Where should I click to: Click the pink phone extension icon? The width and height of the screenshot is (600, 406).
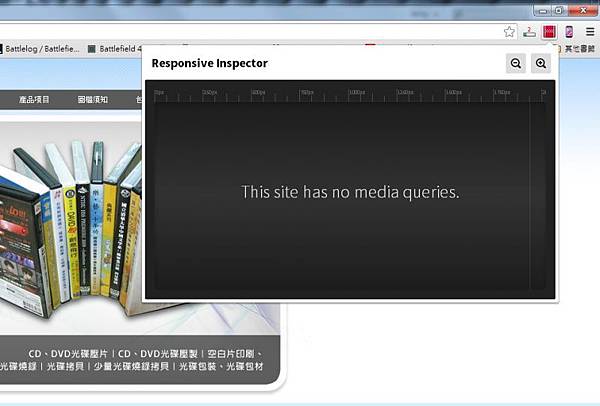[x=569, y=32]
